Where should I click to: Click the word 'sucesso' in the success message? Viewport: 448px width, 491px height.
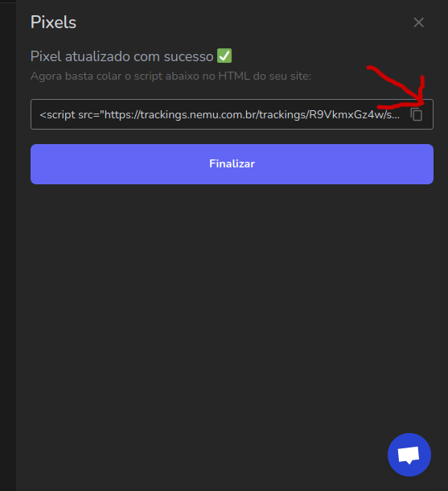point(189,56)
